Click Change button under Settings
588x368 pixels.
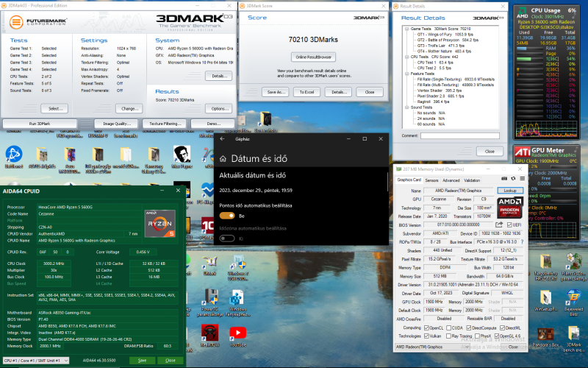(x=129, y=108)
